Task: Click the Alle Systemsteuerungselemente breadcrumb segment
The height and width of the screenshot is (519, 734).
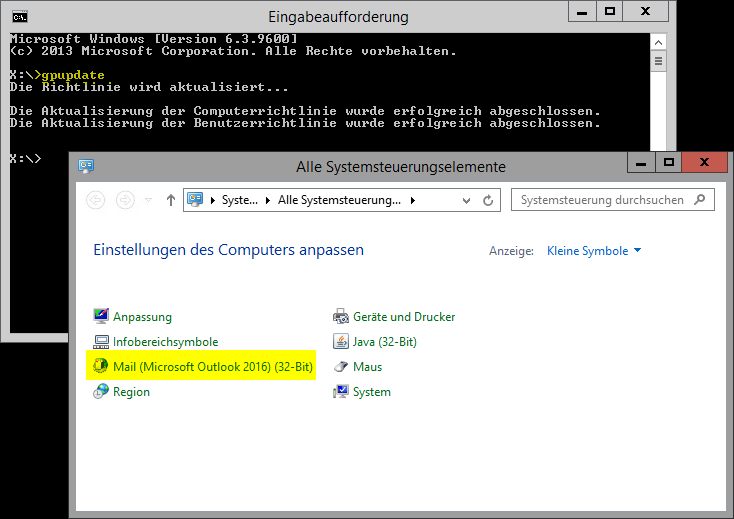Action: [339, 200]
